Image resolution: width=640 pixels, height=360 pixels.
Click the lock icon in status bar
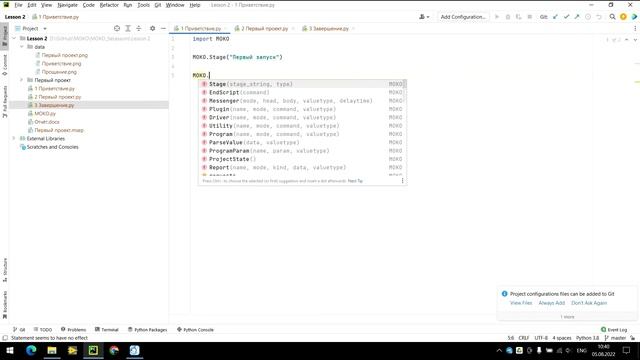[x=632, y=338]
